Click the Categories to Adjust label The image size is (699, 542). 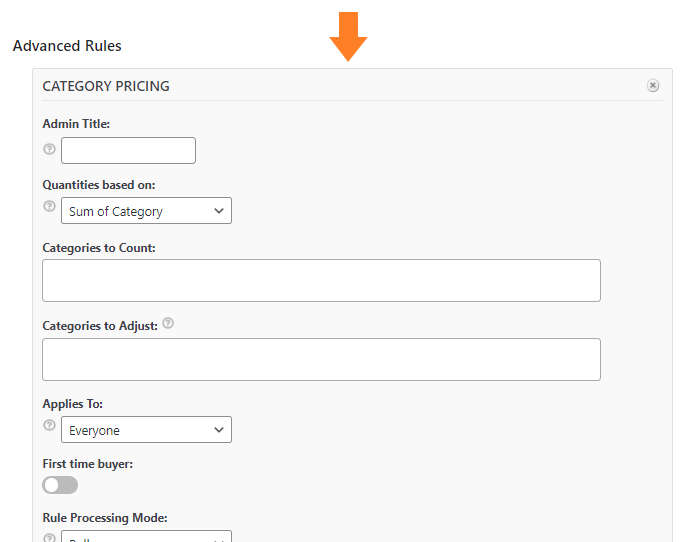click(x=100, y=326)
